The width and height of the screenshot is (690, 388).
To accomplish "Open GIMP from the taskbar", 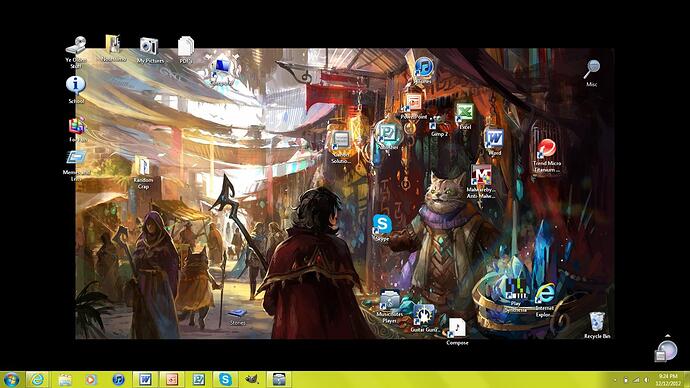I will tap(252, 379).
